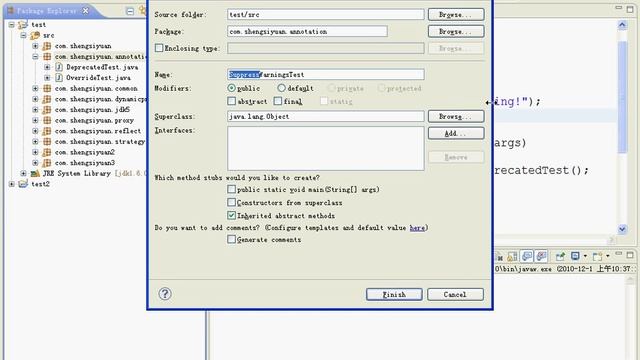
Task: Select the default modifier radio button
Action: 281,88
